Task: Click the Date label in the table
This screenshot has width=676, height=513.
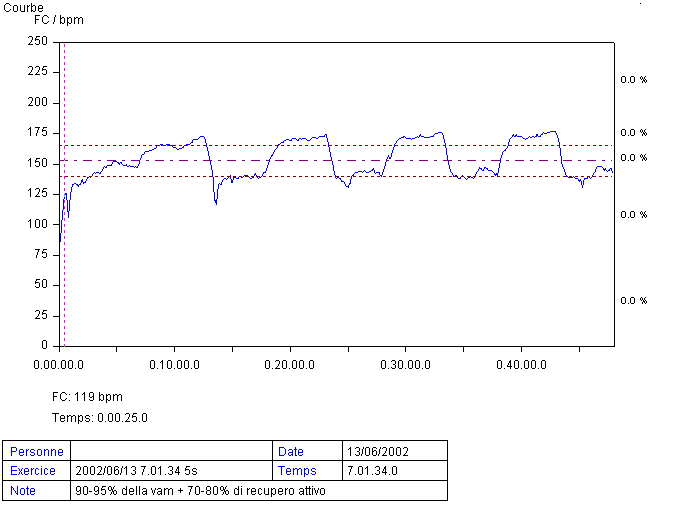Action: (292, 452)
